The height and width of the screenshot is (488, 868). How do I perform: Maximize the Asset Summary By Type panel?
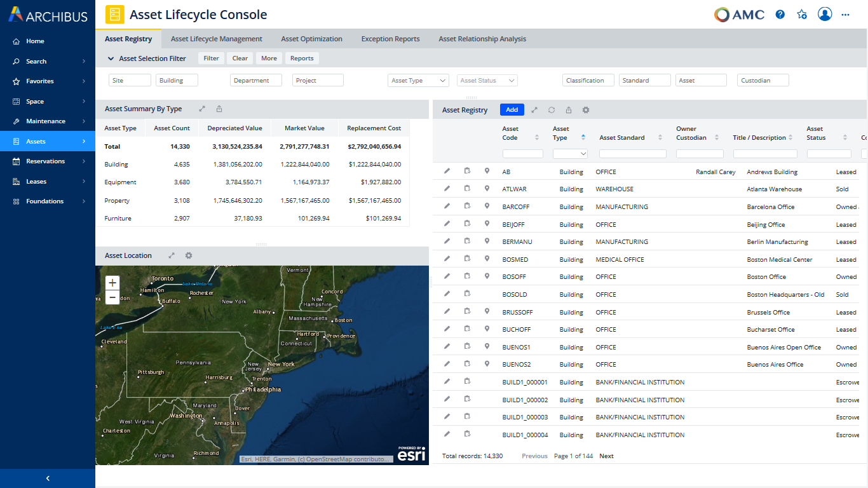coord(202,109)
